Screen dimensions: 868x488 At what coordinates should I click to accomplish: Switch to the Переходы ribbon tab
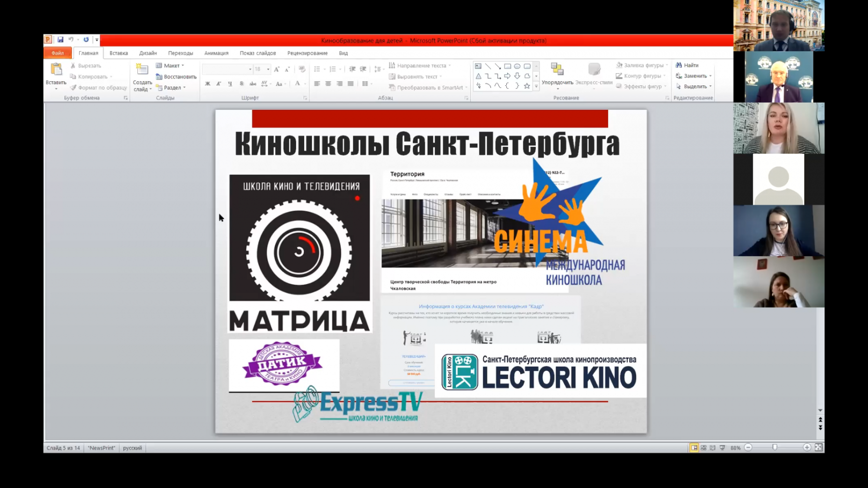point(180,53)
